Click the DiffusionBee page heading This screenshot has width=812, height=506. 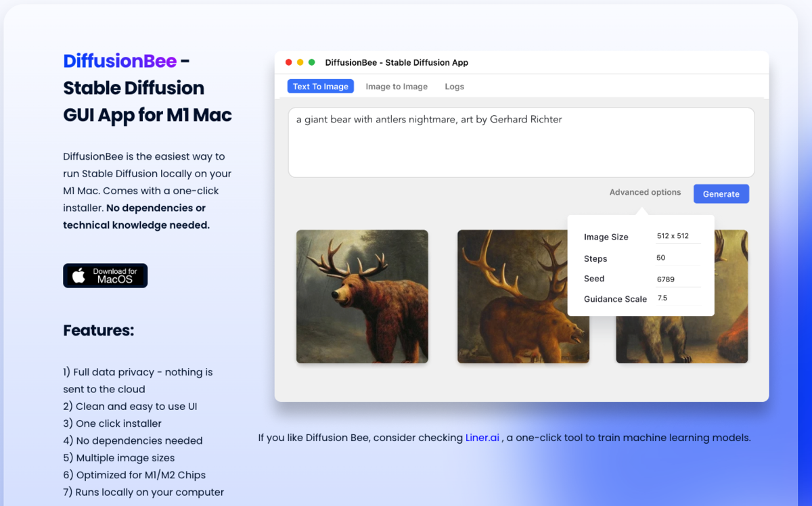click(x=121, y=61)
